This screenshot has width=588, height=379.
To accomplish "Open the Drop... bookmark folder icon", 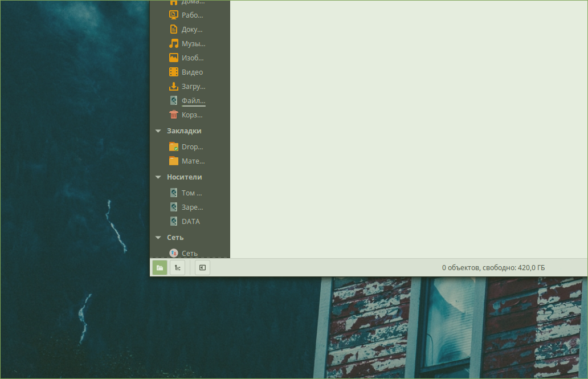I will 174,146.
